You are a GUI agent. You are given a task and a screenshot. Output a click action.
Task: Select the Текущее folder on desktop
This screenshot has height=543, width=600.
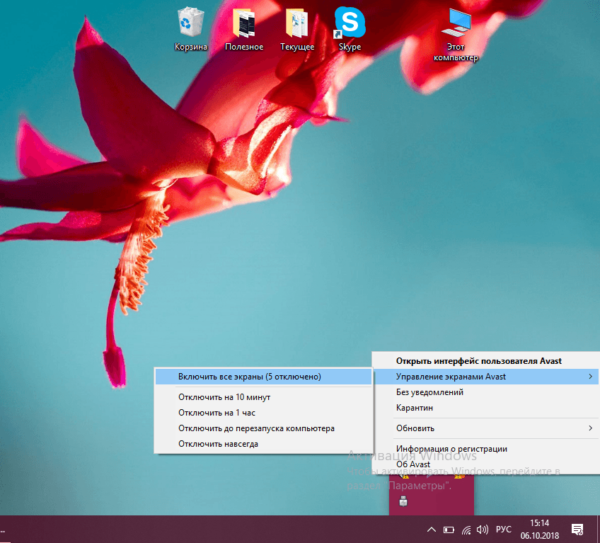(297, 30)
